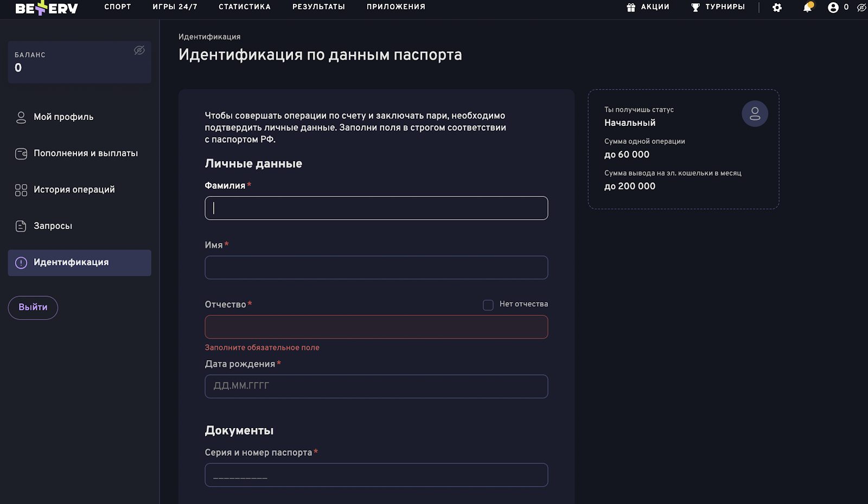Screen dimensions: 868x504
Task: Open the user account icon
Action: 833,8
